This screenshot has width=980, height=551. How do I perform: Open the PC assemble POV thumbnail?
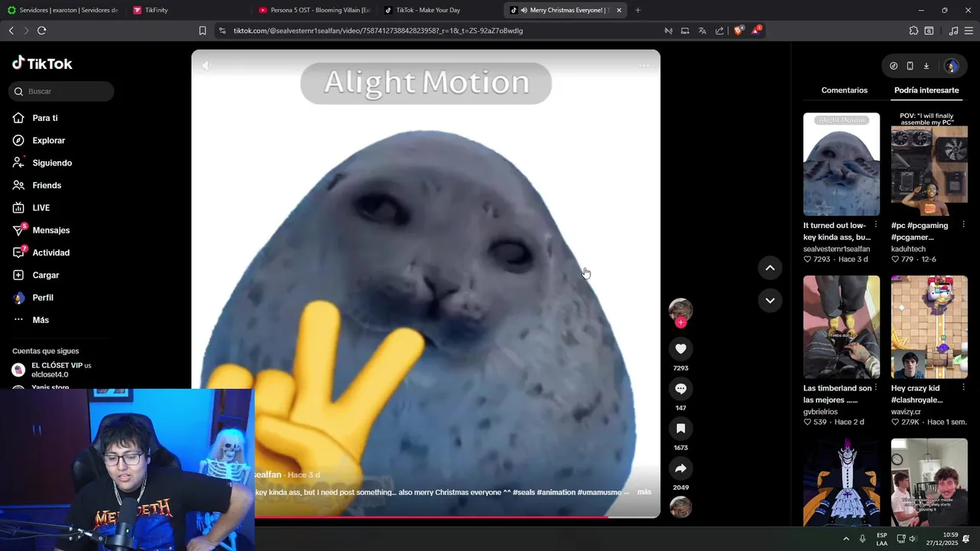929,165
